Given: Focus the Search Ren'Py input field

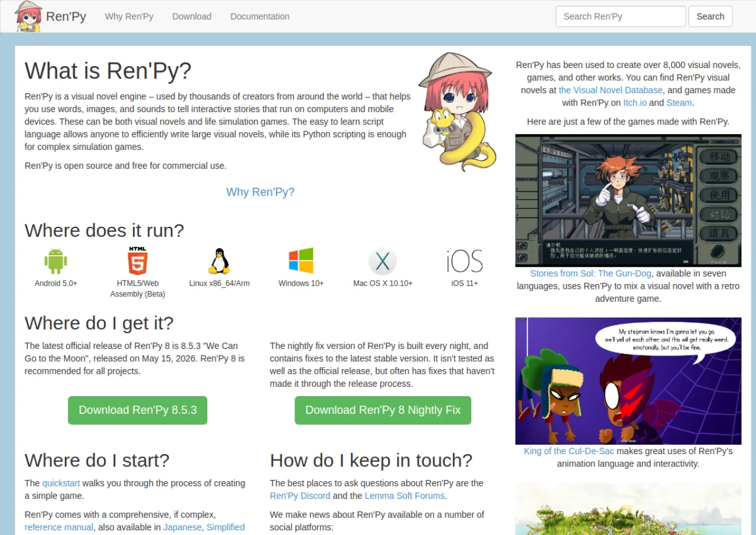Looking at the screenshot, I should point(621,17).
